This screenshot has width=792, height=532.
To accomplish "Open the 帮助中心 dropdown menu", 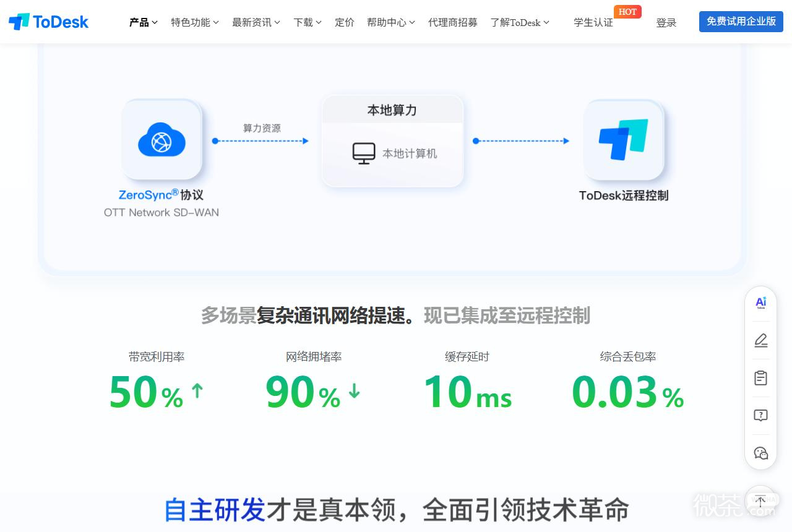I will (391, 22).
